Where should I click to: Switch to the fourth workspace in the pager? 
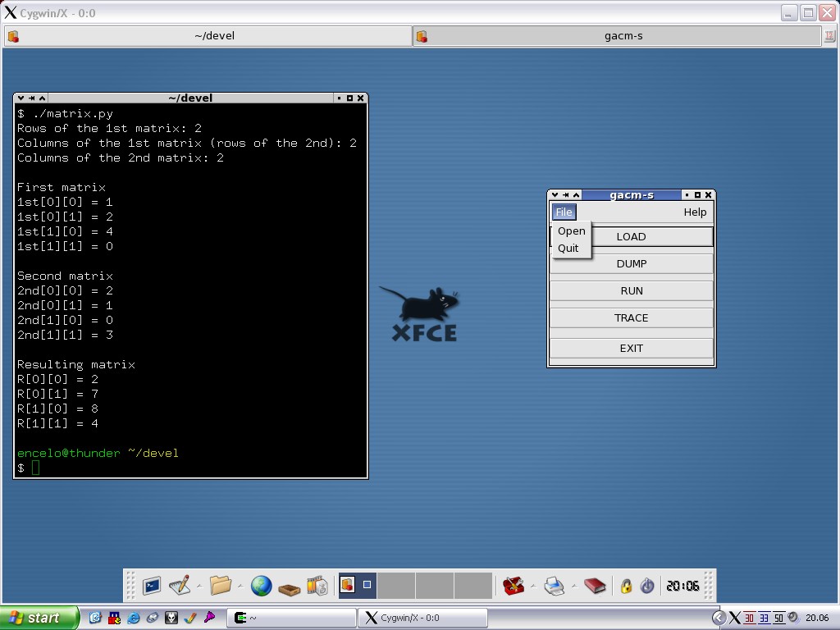tap(473, 586)
